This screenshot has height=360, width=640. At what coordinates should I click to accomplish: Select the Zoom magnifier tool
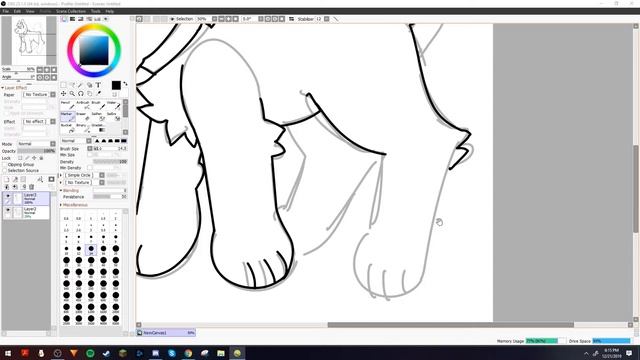(x=72, y=93)
